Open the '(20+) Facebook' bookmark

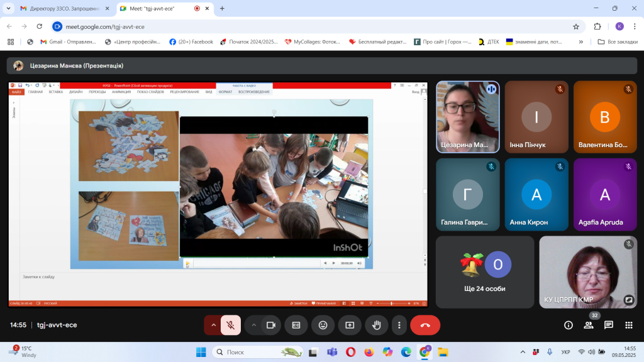[x=191, y=42]
